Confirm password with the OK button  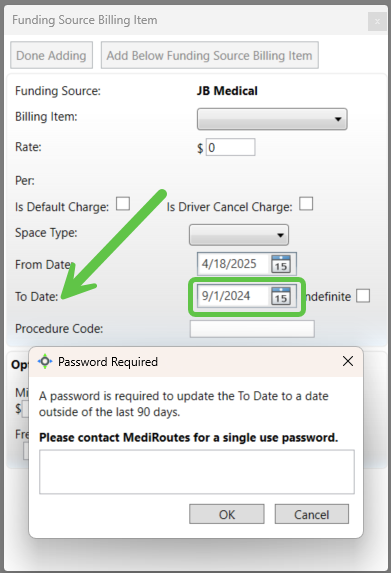227,514
